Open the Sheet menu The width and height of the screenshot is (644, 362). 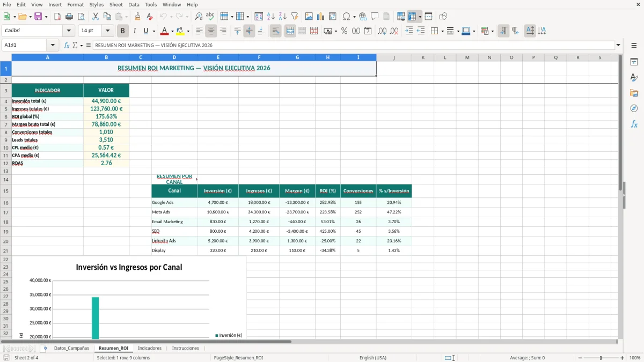click(116, 4)
